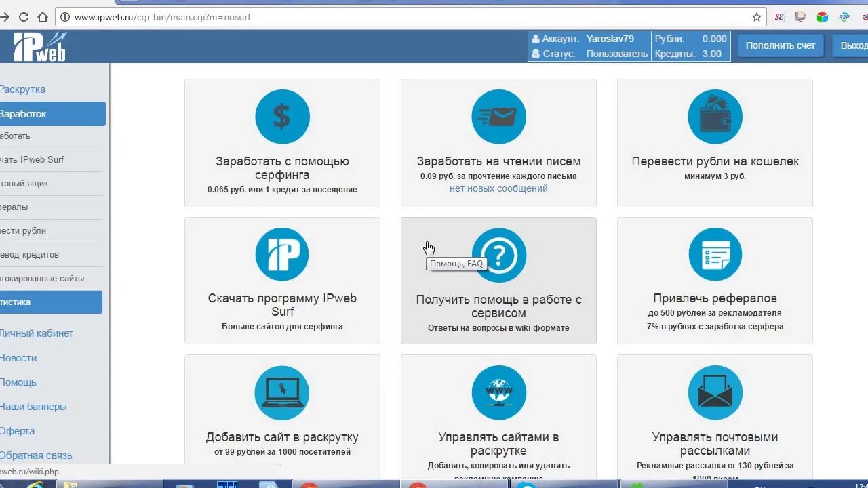Click the IPweb logo in header
The height and width of the screenshot is (488, 868).
[x=39, y=46]
